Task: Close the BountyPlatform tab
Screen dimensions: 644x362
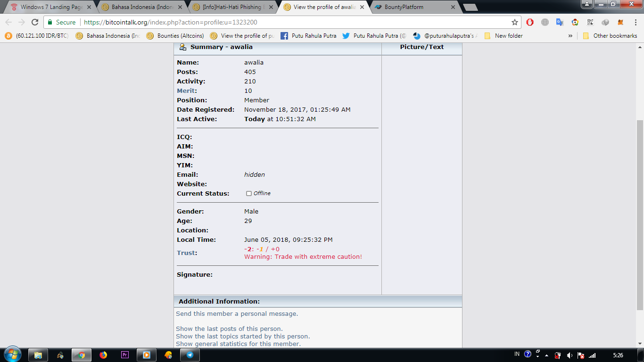Action: coord(453,7)
